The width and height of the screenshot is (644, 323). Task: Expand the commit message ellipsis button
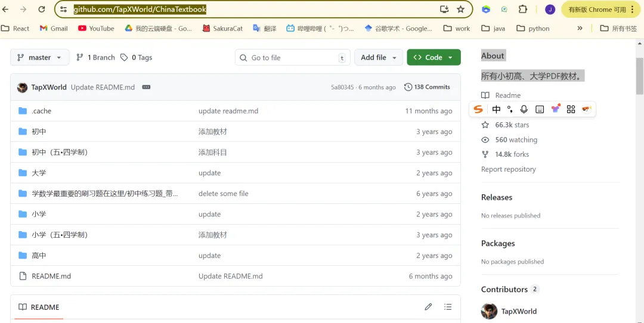(x=146, y=87)
